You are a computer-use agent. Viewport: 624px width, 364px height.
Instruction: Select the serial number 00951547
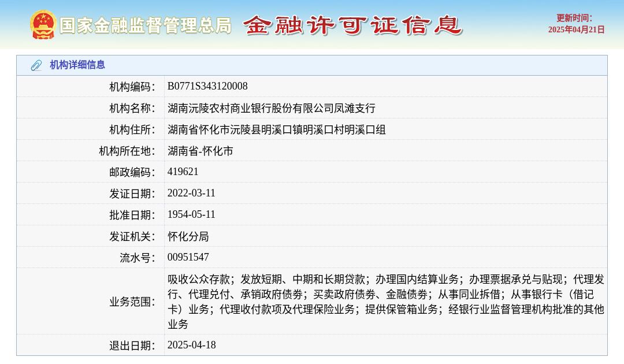pos(188,257)
